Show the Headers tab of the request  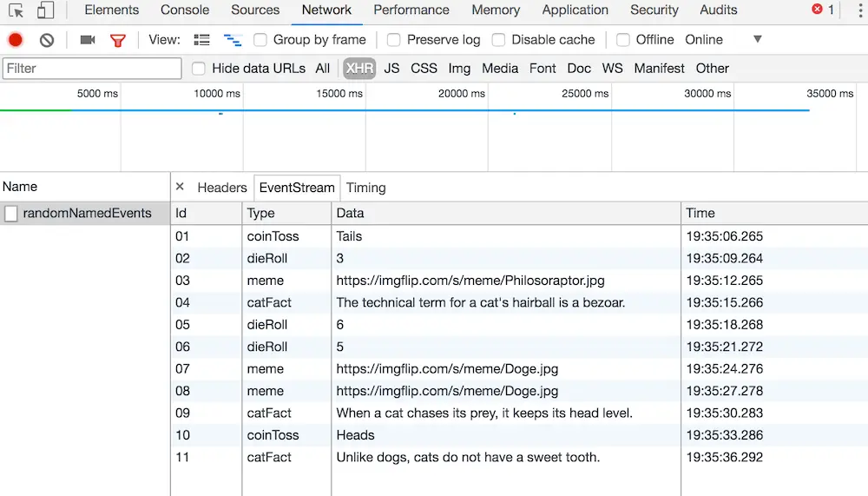coord(222,188)
